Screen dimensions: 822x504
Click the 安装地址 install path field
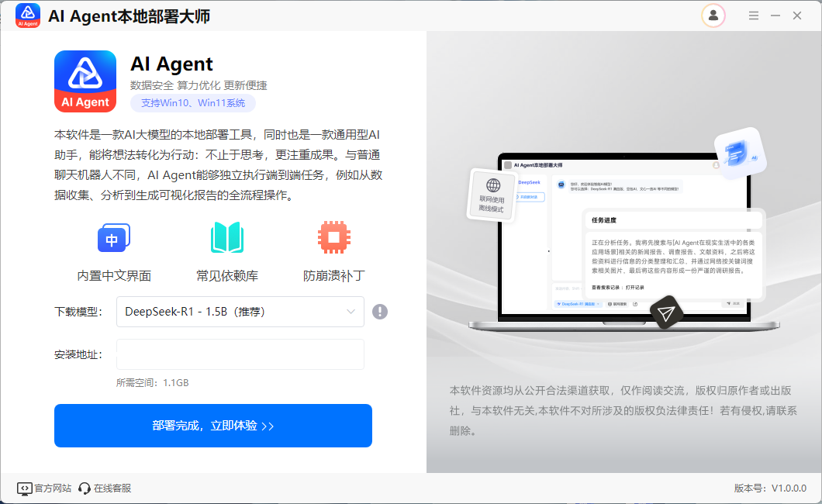point(240,354)
